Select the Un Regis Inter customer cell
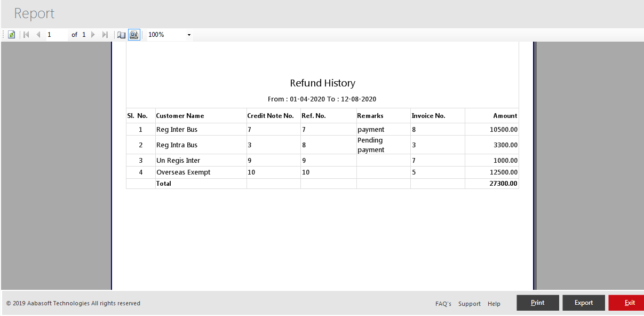 point(201,161)
